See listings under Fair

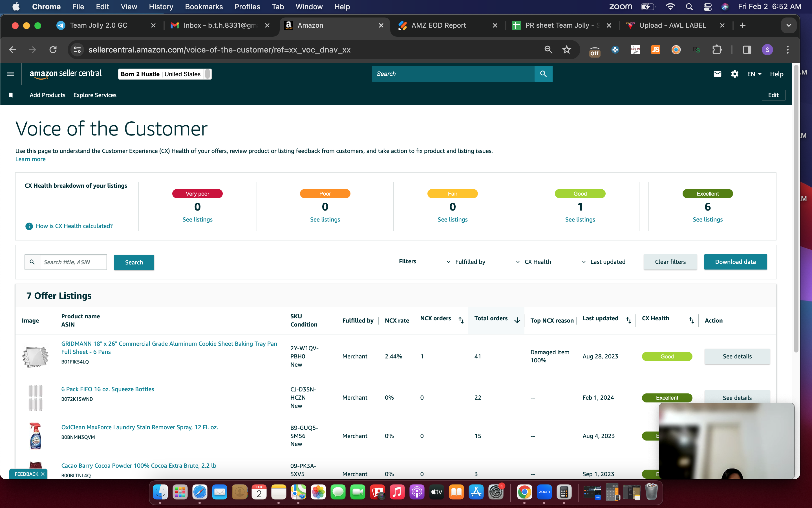click(x=452, y=219)
